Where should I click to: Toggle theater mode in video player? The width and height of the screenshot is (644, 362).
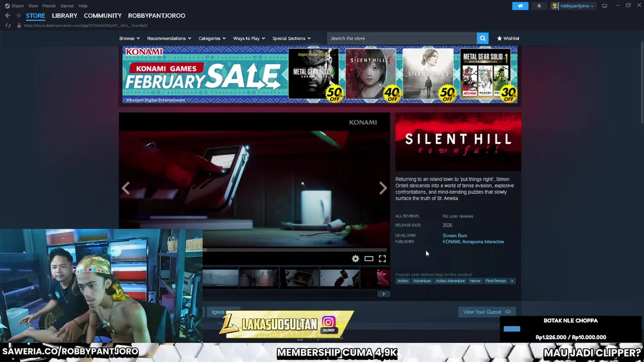click(x=369, y=258)
